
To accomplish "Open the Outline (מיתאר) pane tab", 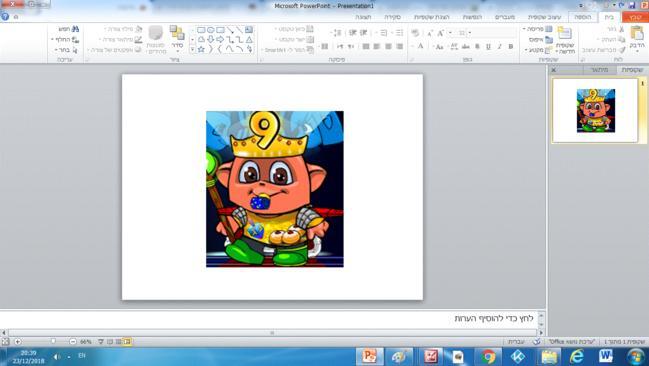I will pyautogui.click(x=599, y=70).
